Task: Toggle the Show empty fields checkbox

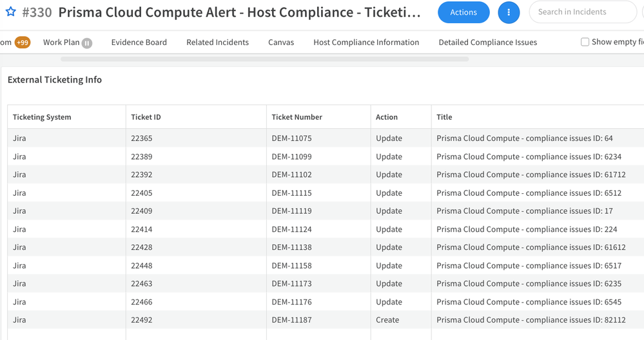Action: [585, 42]
